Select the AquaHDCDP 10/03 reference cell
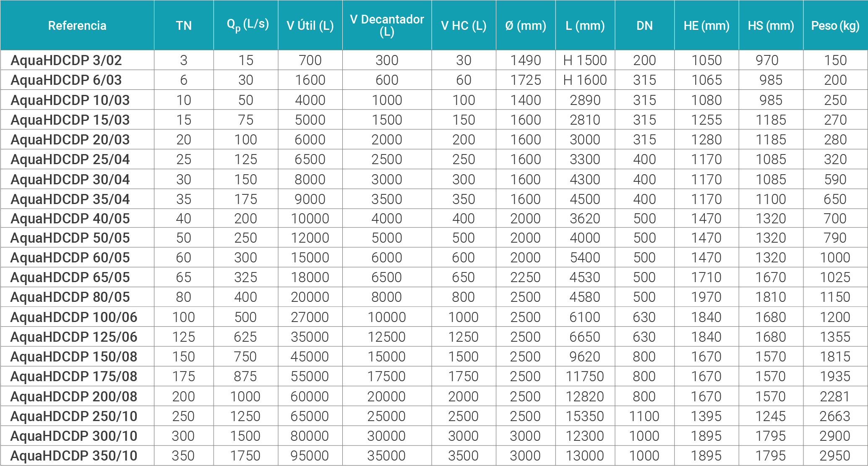Image resolution: width=868 pixels, height=466 pixels. click(70, 100)
